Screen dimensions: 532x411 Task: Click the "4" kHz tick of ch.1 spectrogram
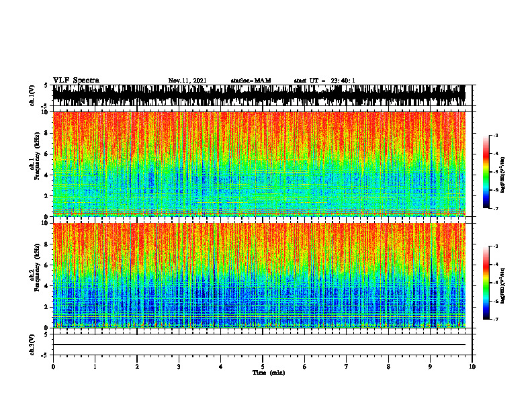pos(47,175)
